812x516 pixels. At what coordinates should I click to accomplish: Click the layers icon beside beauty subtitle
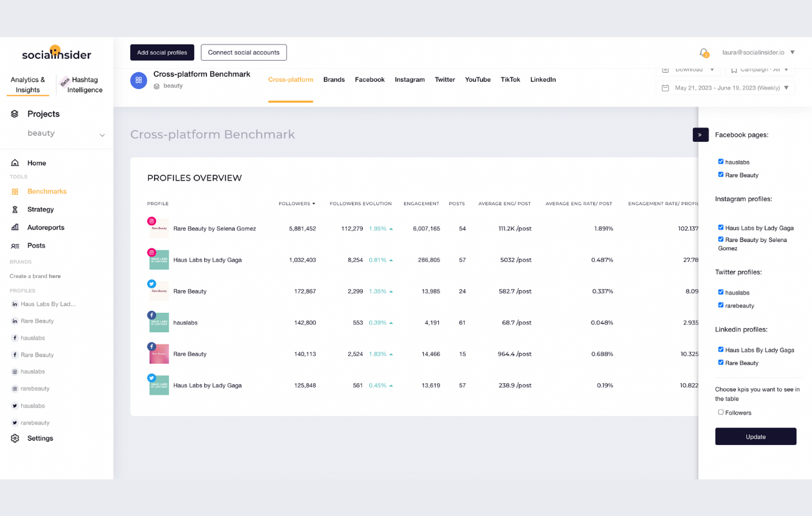click(x=157, y=86)
